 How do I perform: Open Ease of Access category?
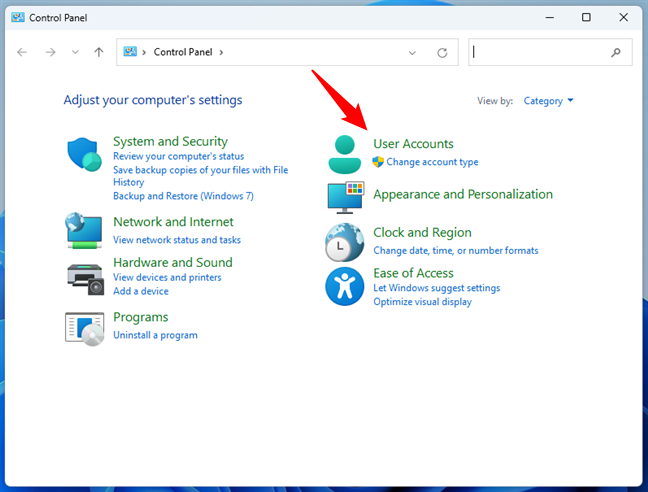(x=413, y=273)
